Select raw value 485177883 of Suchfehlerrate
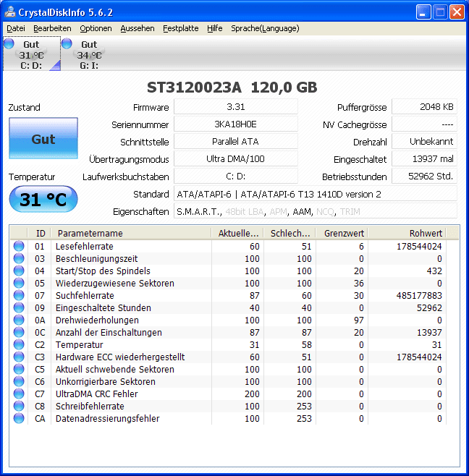 [x=419, y=295]
